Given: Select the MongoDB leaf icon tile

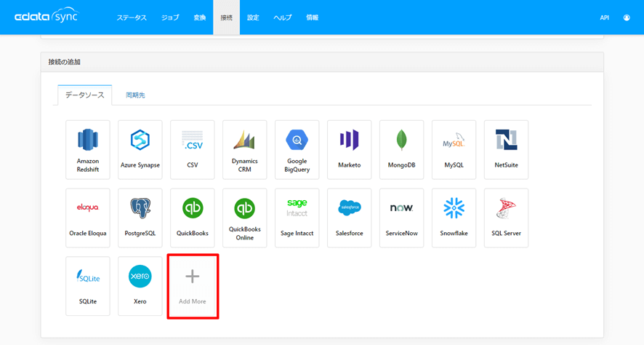Looking at the screenshot, I should pyautogui.click(x=402, y=150).
